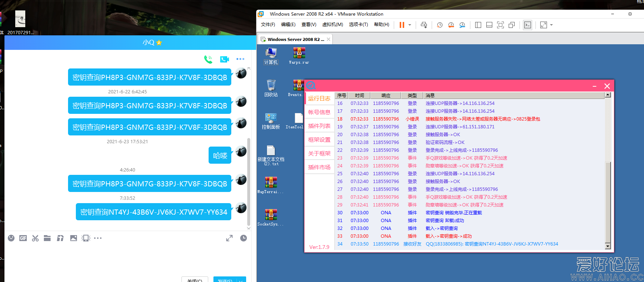Open the 选项卡(T) menu
This screenshot has height=282, width=644.
point(358,25)
